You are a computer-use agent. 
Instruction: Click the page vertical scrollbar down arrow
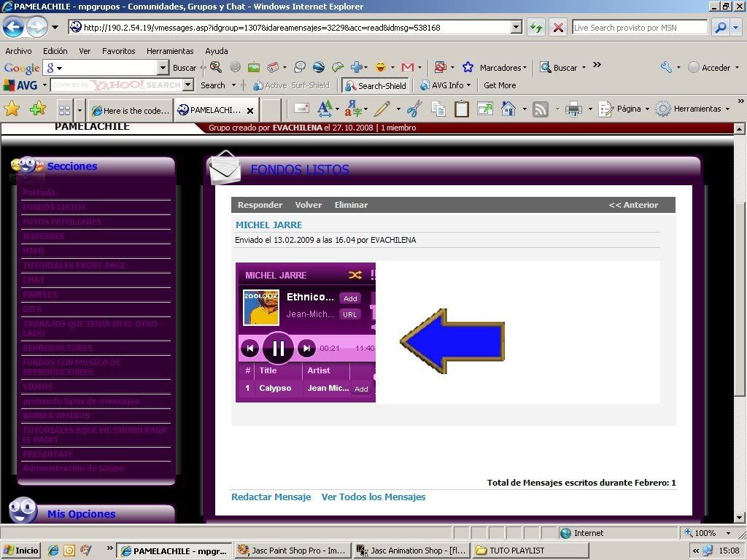point(739,517)
